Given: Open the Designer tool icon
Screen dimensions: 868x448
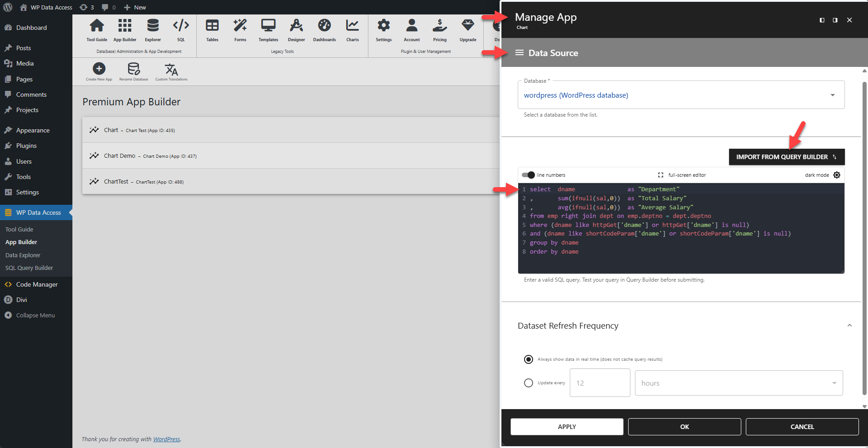Looking at the screenshot, I should coord(296,26).
